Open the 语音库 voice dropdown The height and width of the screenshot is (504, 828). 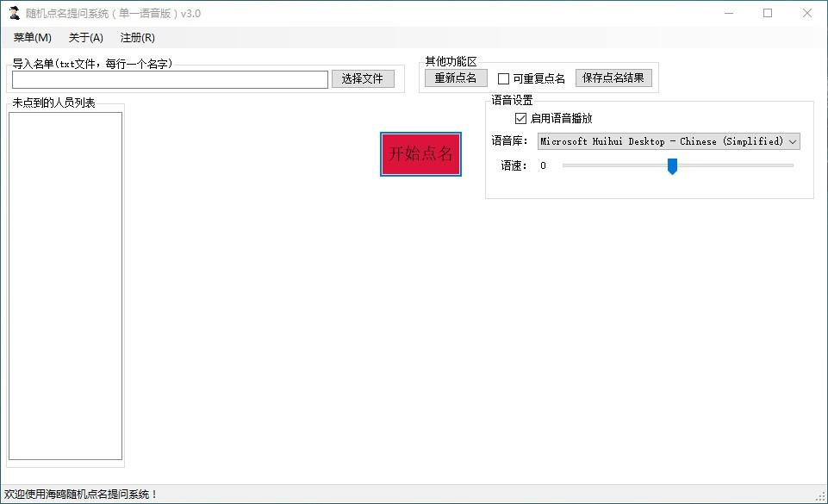tap(669, 141)
